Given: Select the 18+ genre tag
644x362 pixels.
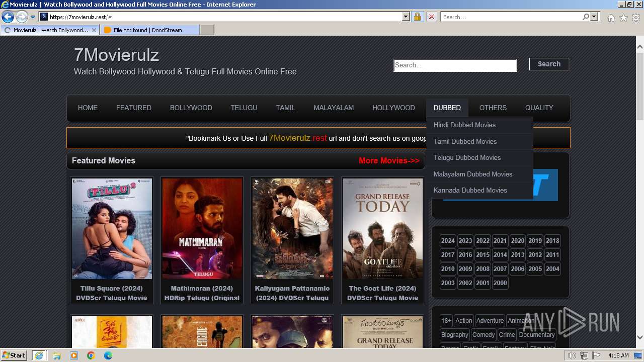Looking at the screenshot, I should [x=446, y=321].
